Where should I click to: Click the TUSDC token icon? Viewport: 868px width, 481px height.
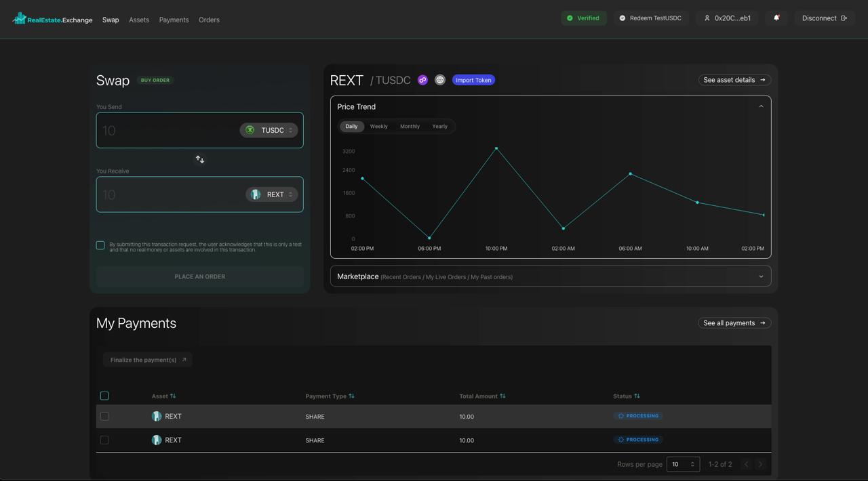(x=250, y=130)
